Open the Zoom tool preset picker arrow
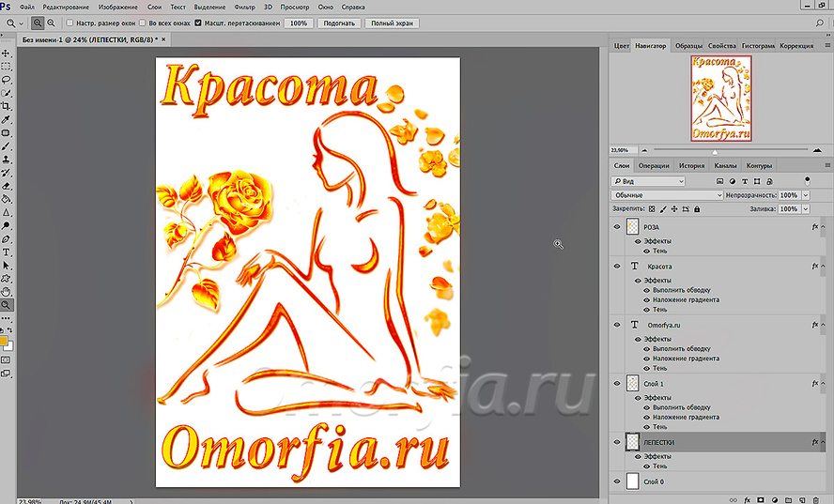Screen dimensions: 834x504 pyautogui.click(x=22, y=23)
